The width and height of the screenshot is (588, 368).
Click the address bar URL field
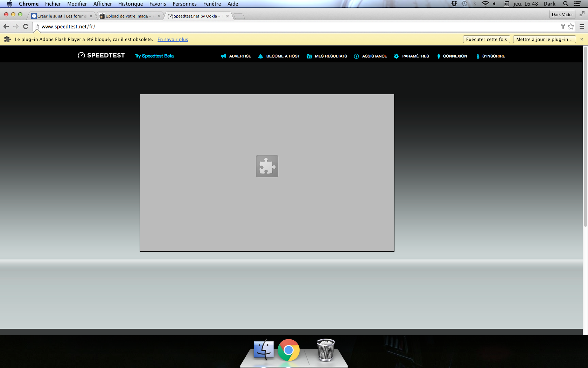tap(280, 27)
